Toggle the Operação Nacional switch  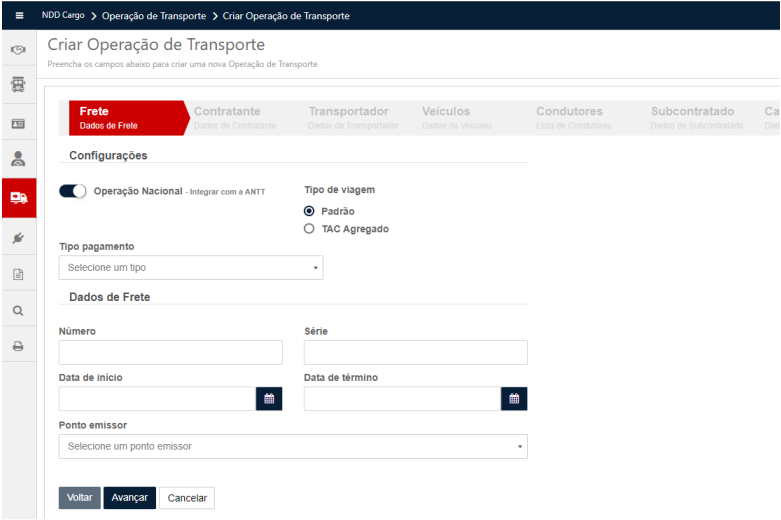click(73, 191)
